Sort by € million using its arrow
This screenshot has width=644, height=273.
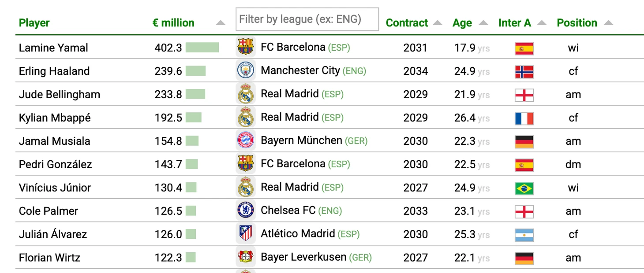pyautogui.click(x=221, y=23)
